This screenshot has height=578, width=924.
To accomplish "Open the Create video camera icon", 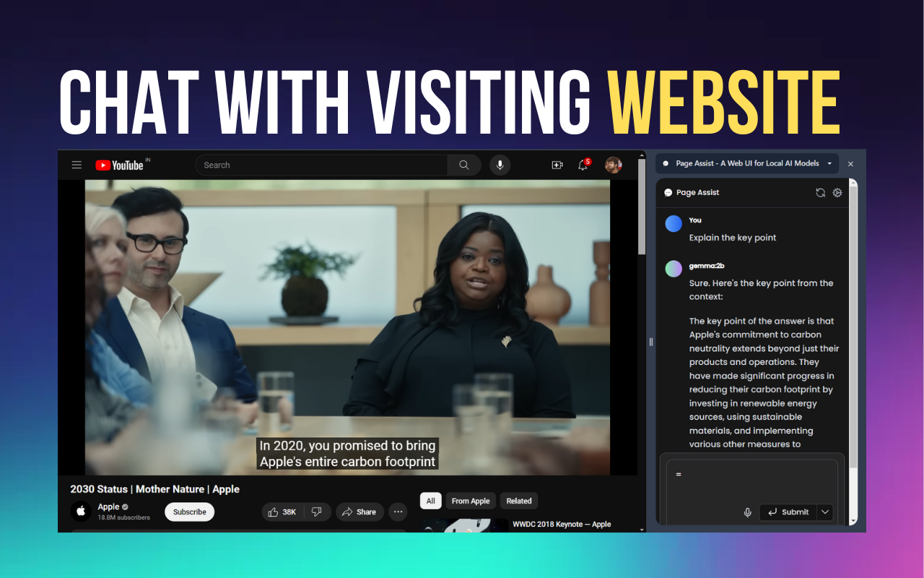I will [x=557, y=165].
